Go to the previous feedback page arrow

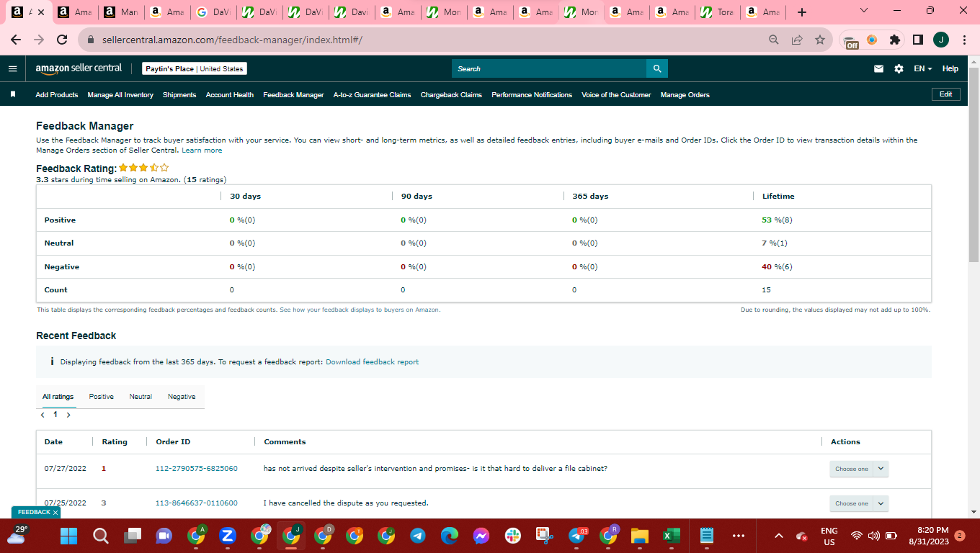coord(43,415)
